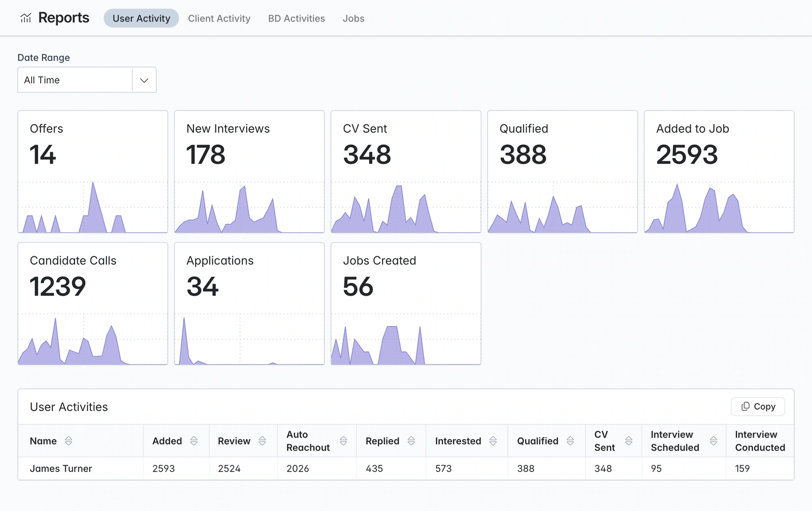Click the Interview Scheduled value 95

[656, 468]
